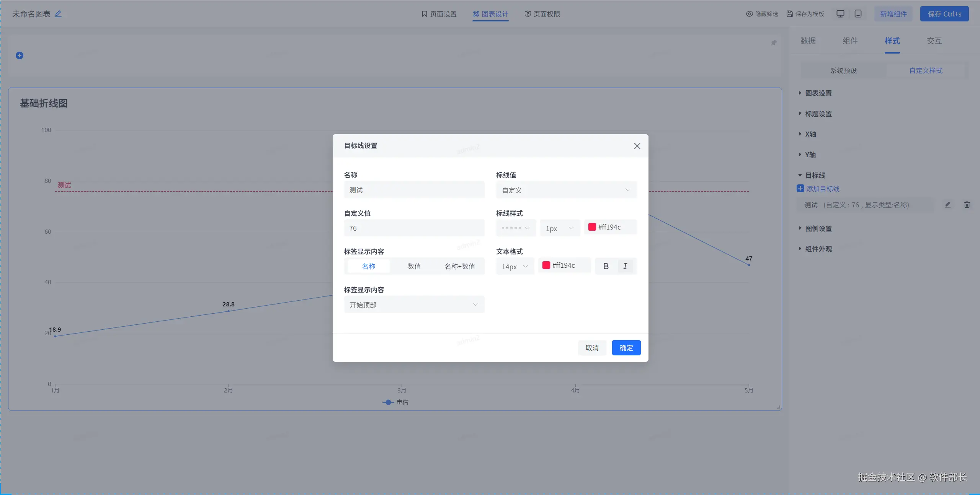Edit the 测试 target line with the pencil icon
The image size is (980, 495).
[x=947, y=205]
